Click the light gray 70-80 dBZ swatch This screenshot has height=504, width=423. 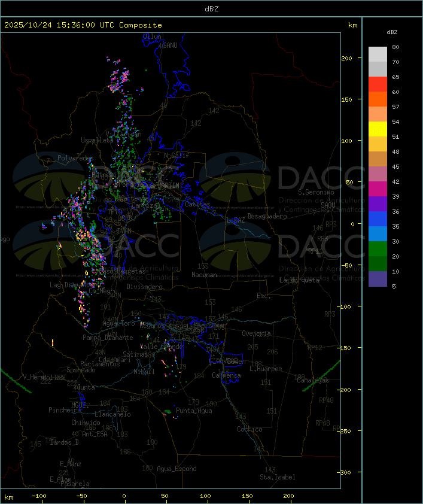click(x=378, y=54)
